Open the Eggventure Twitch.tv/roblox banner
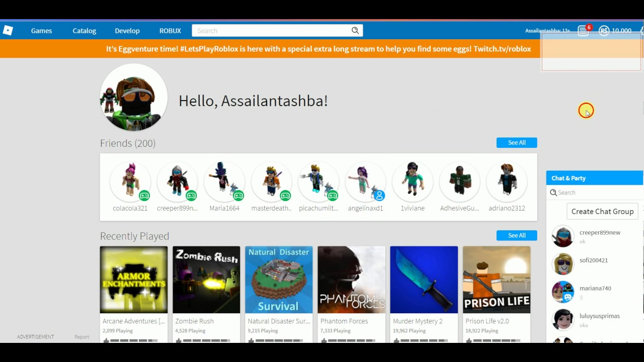 pos(318,49)
